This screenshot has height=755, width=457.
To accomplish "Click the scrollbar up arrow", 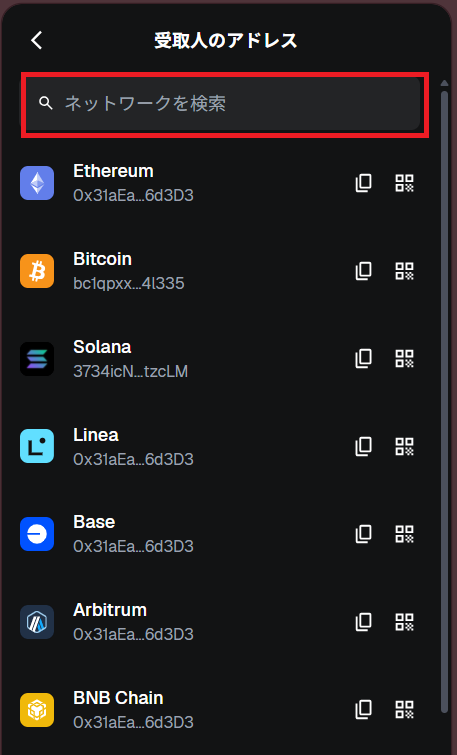I will click(x=444, y=83).
